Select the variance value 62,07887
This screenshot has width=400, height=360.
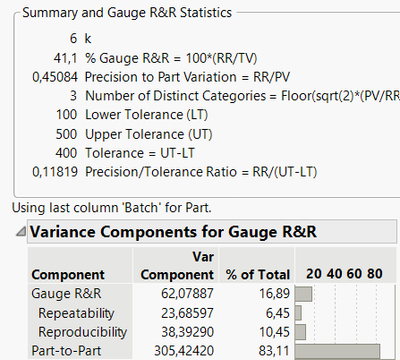click(x=187, y=294)
